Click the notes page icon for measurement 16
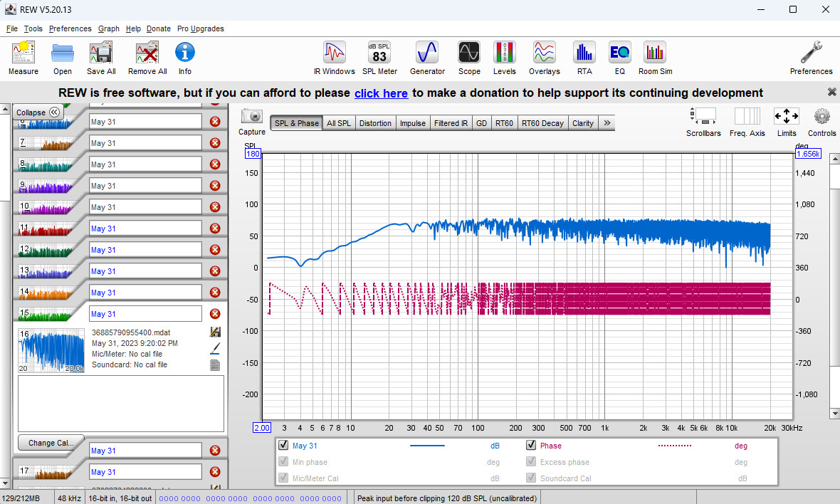The width and height of the screenshot is (840, 504). 215,365
